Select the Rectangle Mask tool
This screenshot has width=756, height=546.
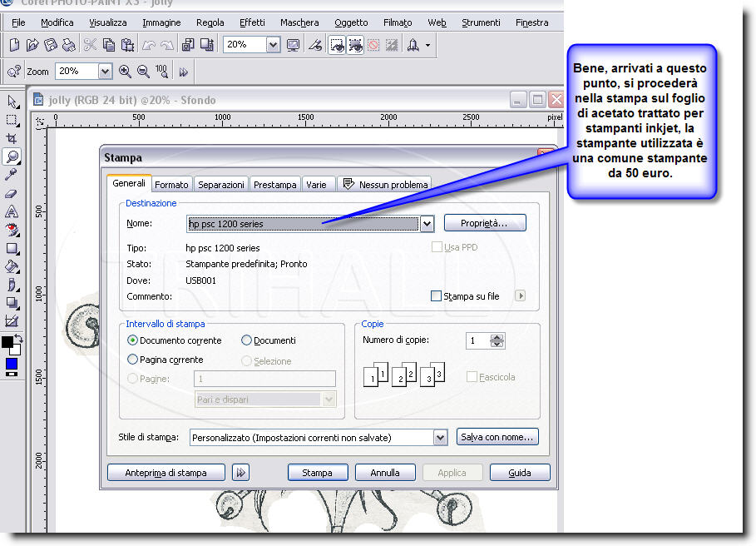(12, 120)
